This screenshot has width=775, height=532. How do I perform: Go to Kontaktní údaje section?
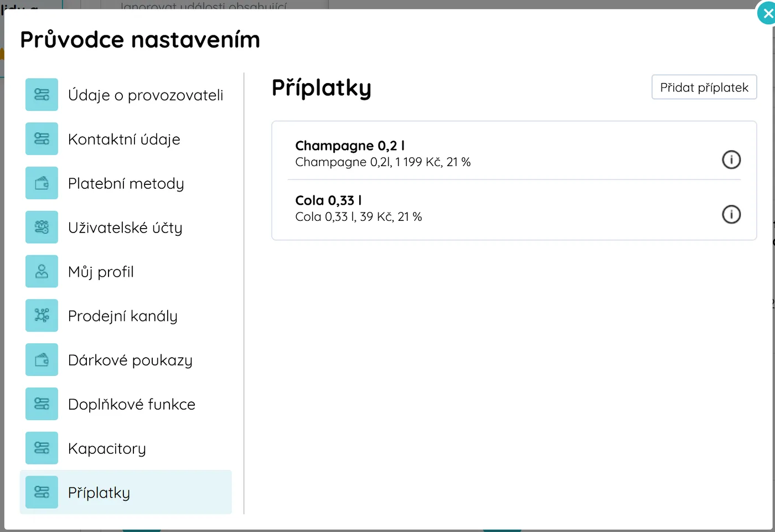tap(124, 140)
